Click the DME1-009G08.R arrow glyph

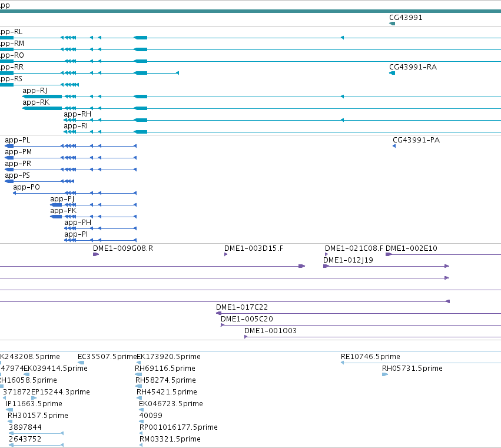coord(96,254)
